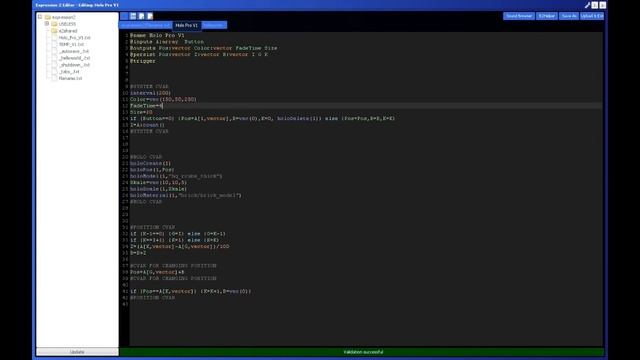Click the @trigger line
Viewport: 640px width, 360px height.
pyautogui.click(x=142, y=61)
